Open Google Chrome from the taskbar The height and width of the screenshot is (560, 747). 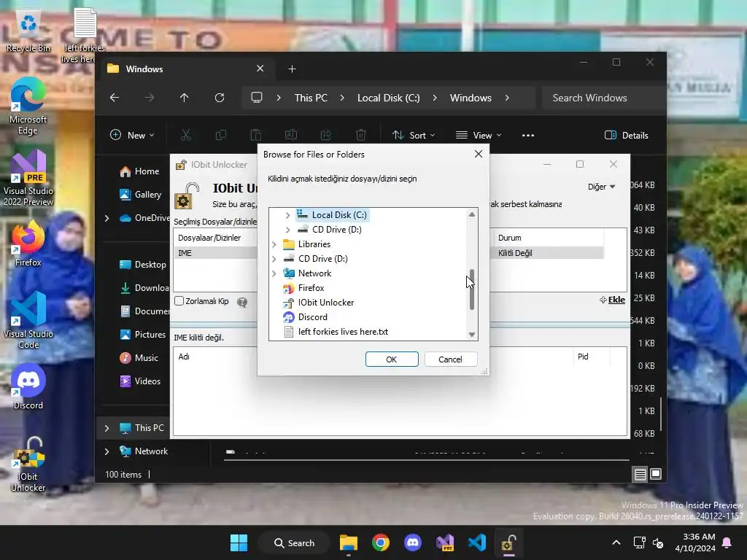[381, 542]
